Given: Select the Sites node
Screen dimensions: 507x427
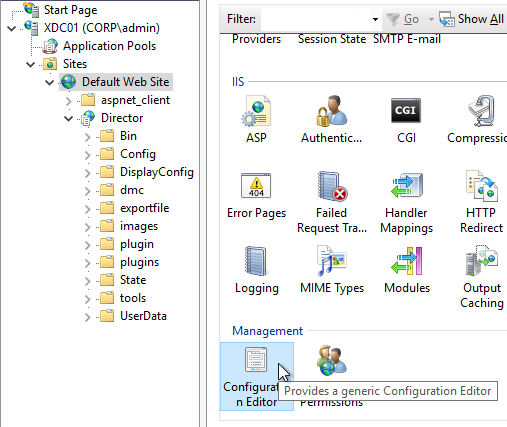Looking at the screenshot, I should pos(75,64).
